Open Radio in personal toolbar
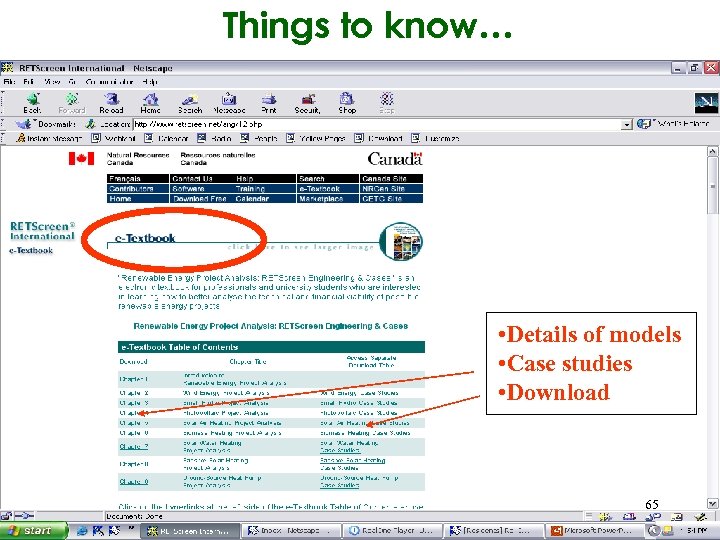 point(214,138)
